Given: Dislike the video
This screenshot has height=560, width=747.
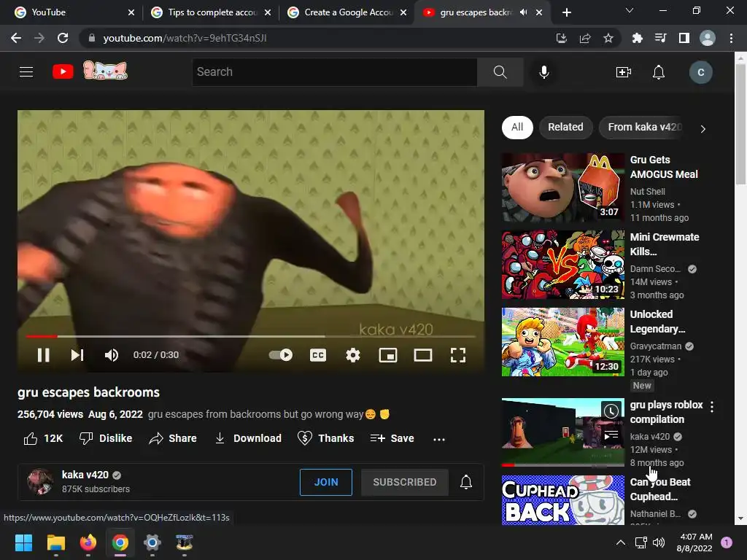Looking at the screenshot, I should click(x=106, y=438).
